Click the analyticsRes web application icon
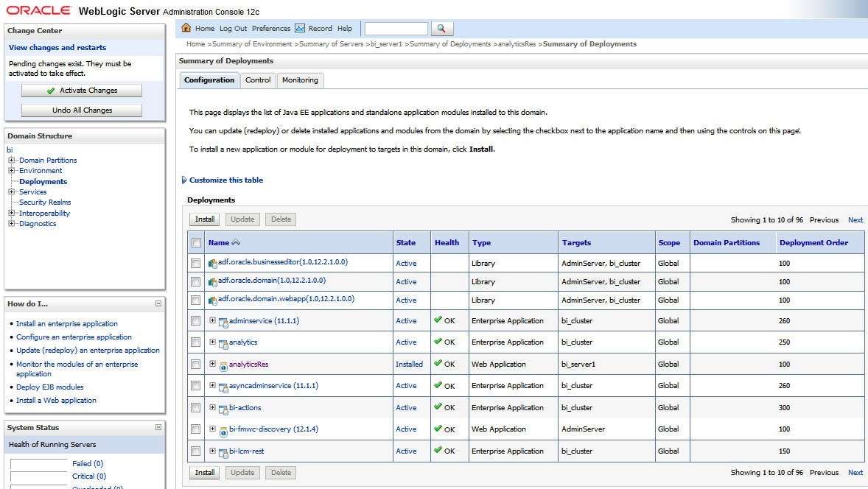 [223, 365]
